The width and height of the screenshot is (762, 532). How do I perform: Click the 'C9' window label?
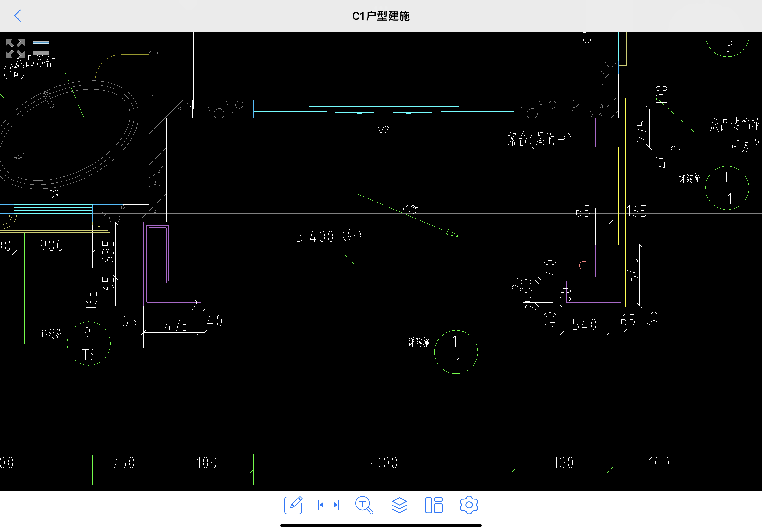point(53,194)
